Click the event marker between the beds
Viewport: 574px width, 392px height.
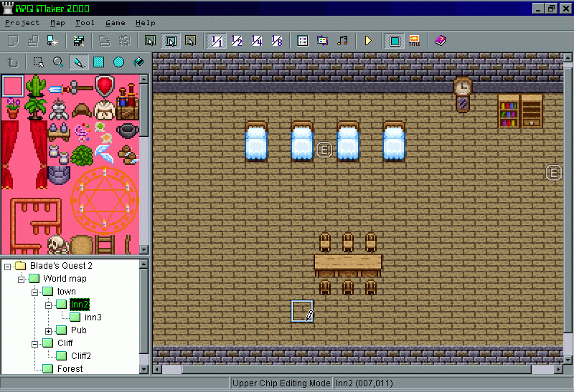324,150
